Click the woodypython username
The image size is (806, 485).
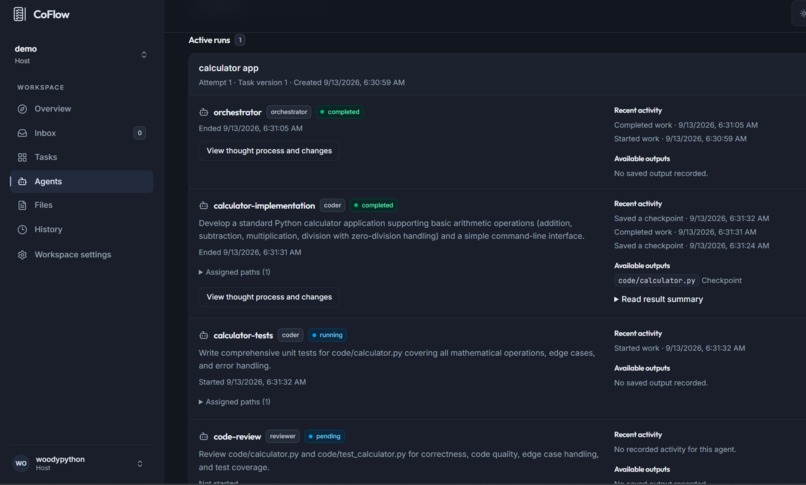click(x=60, y=459)
